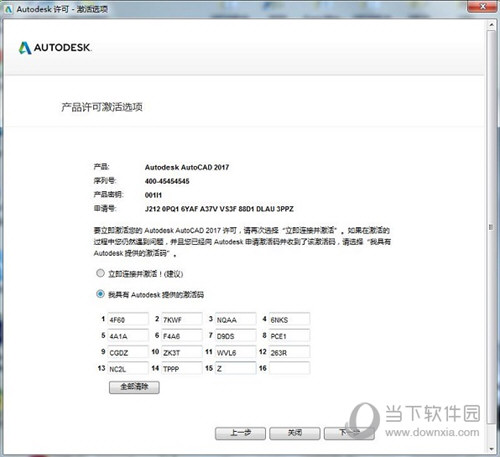Click activation code field 12 containing 263R
Image resolution: width=500 pixels, height=457 pixels.
[289, 352]
